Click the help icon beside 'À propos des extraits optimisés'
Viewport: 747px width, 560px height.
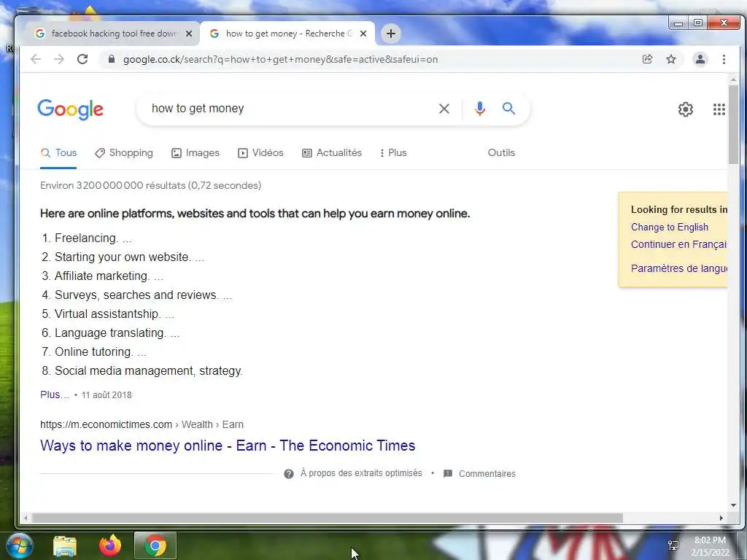coord(289,474)
